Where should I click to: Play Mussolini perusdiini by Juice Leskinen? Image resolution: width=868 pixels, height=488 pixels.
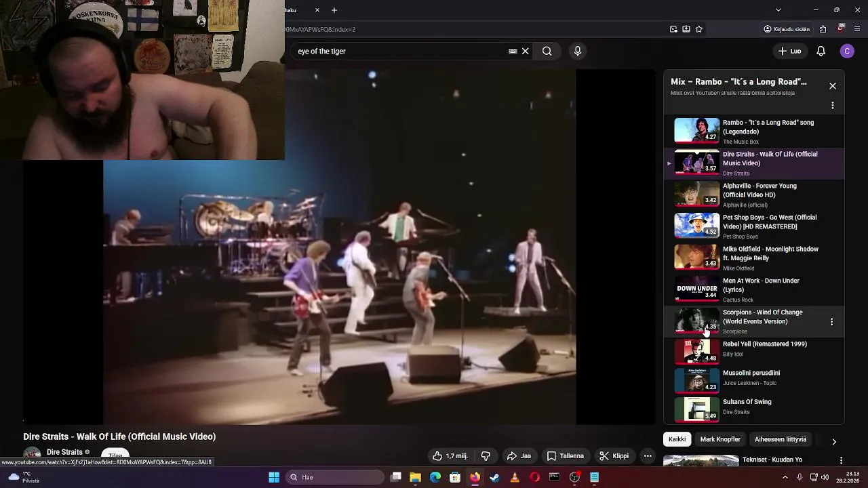click(754, 380)
